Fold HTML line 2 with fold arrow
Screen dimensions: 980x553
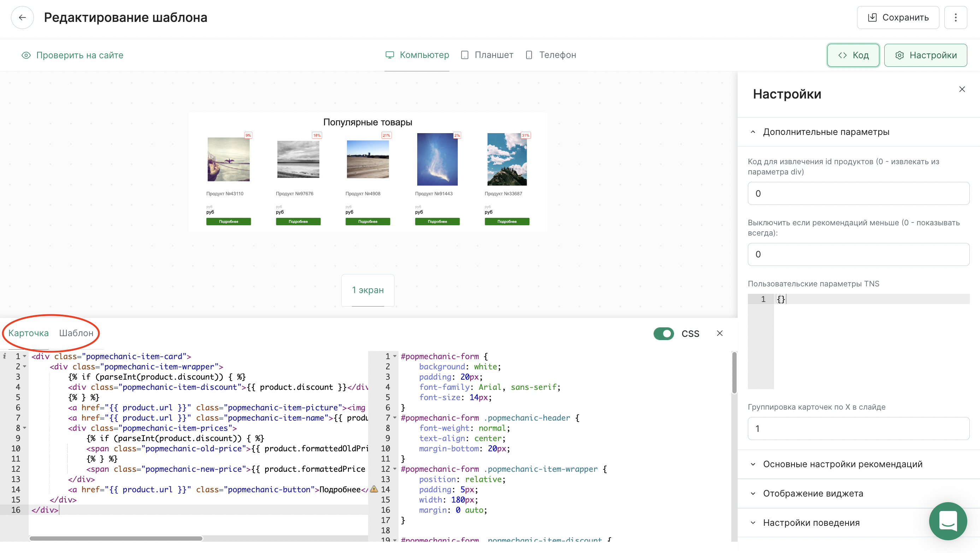click(x=25, y=367)
